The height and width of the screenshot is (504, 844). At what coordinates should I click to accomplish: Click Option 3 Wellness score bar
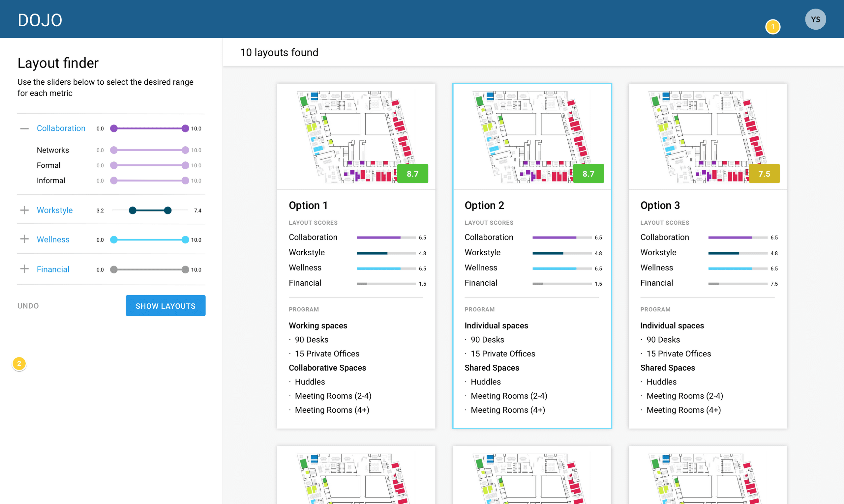(x=738, y=268)
